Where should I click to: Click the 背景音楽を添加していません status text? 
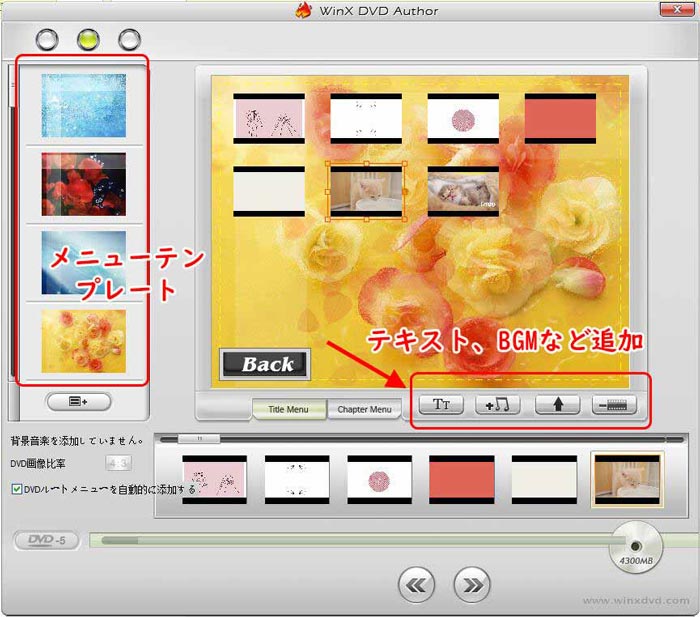point(77,441)
